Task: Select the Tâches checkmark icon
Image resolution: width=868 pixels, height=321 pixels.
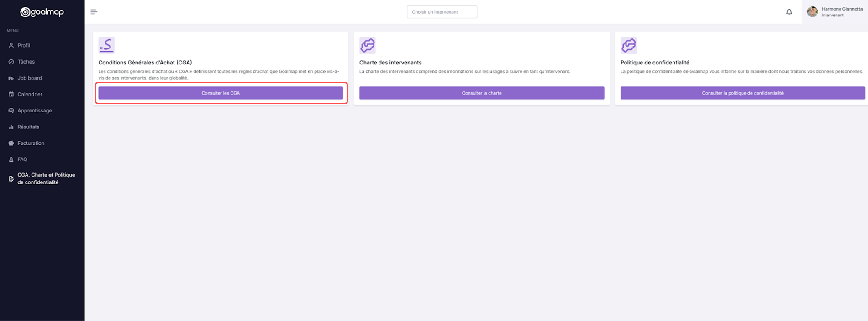Action: coord(11,62)
